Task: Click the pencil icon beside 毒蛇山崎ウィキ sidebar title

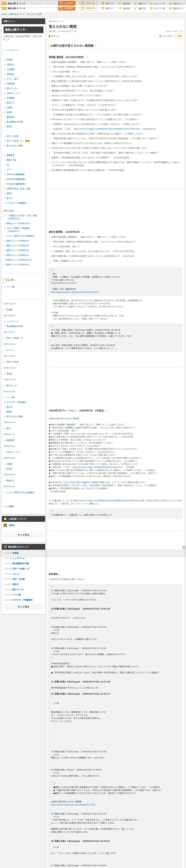Action: pyautogui.click(x=27, y=30)
